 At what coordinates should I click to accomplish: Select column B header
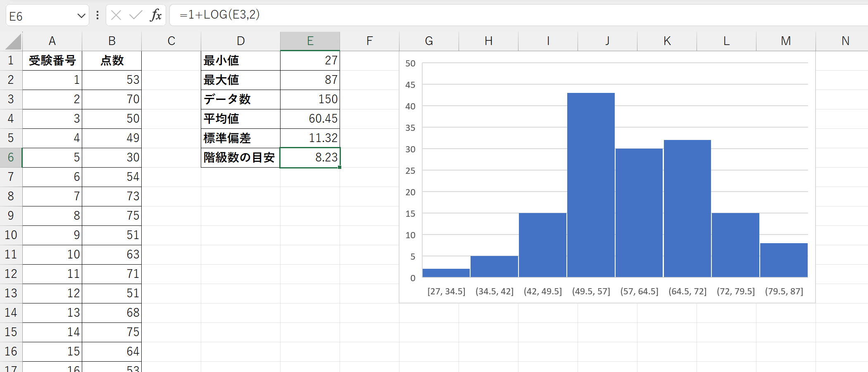(x=112, y=41)
